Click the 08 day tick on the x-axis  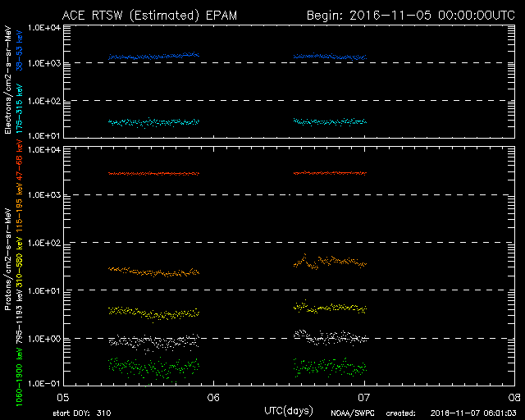coord(514,397)
